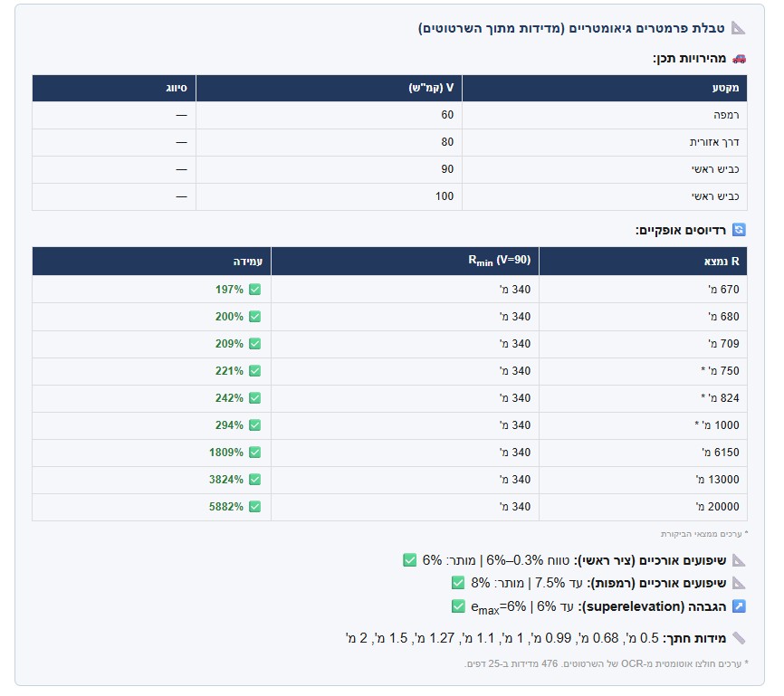Click the car icon beside the מהירויות תכן heading

coord(739,58)
